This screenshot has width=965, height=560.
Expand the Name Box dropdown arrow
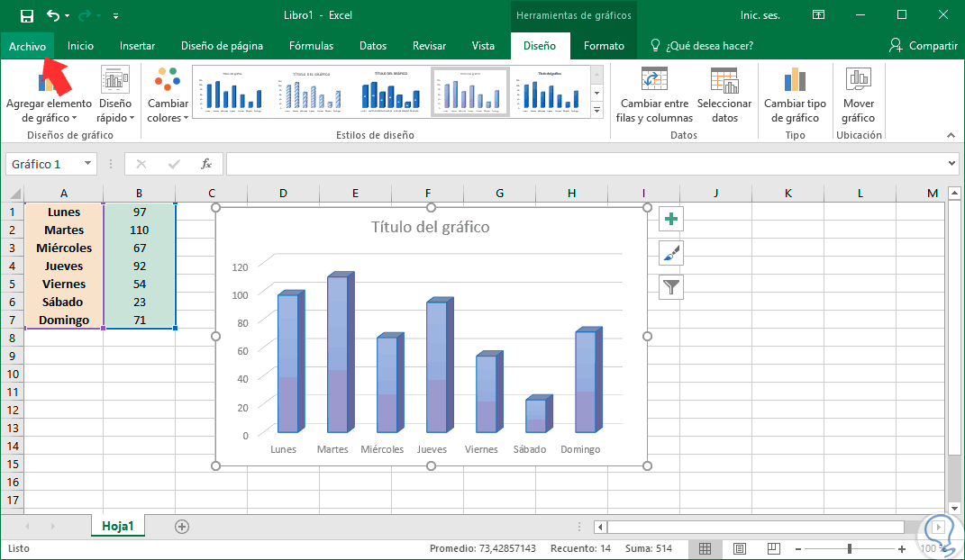click(87, 164)
